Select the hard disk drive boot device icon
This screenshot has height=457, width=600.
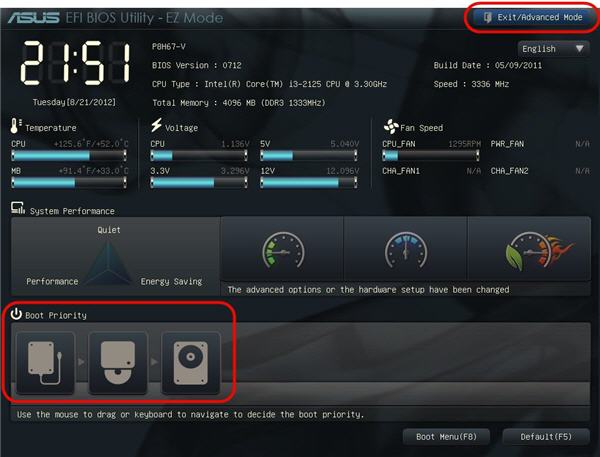click(x=191, y=362)
